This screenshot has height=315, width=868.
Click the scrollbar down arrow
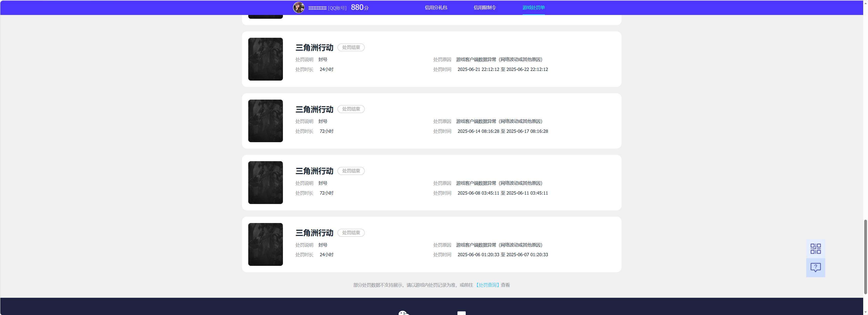coord(865,312)
